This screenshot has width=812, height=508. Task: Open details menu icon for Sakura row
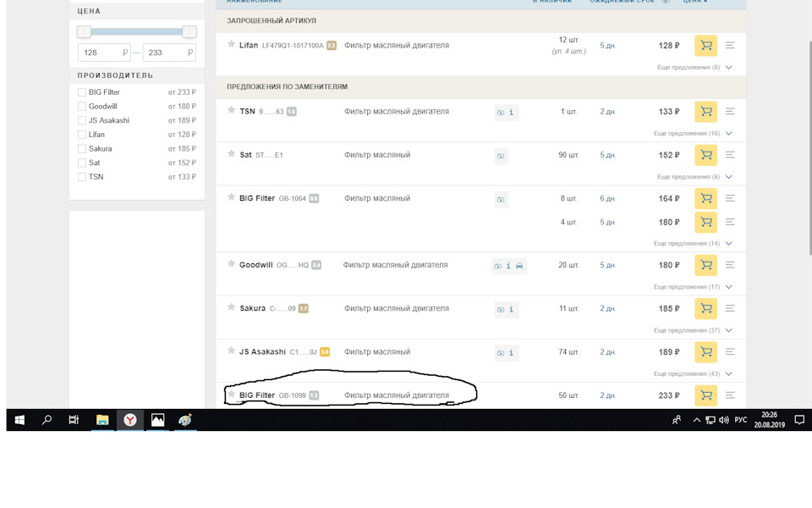pos(730,308)
